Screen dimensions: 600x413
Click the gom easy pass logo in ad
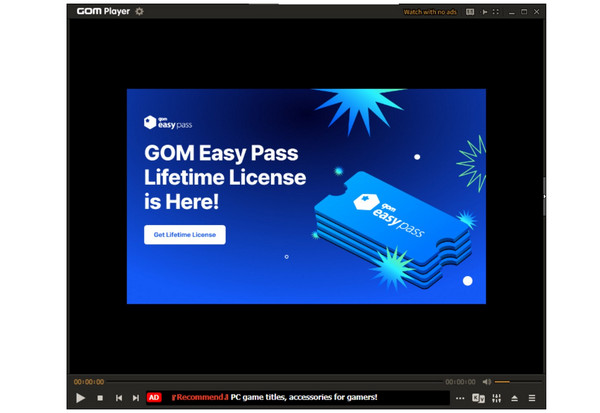(168, 122)
